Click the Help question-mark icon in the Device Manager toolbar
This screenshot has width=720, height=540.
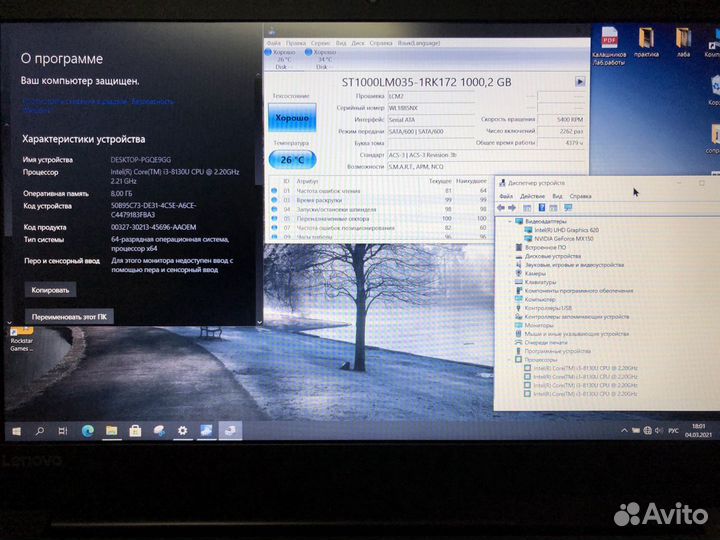coord(542,208)
